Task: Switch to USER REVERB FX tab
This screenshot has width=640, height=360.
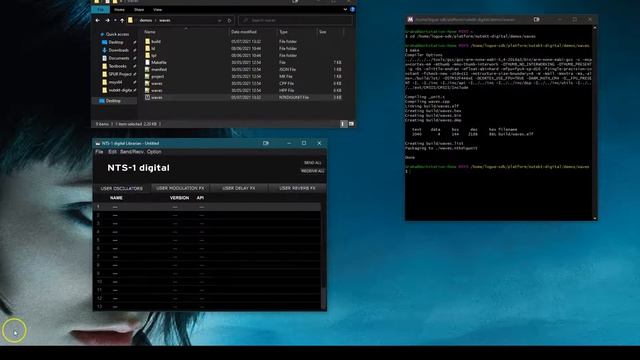Action: 297,188
